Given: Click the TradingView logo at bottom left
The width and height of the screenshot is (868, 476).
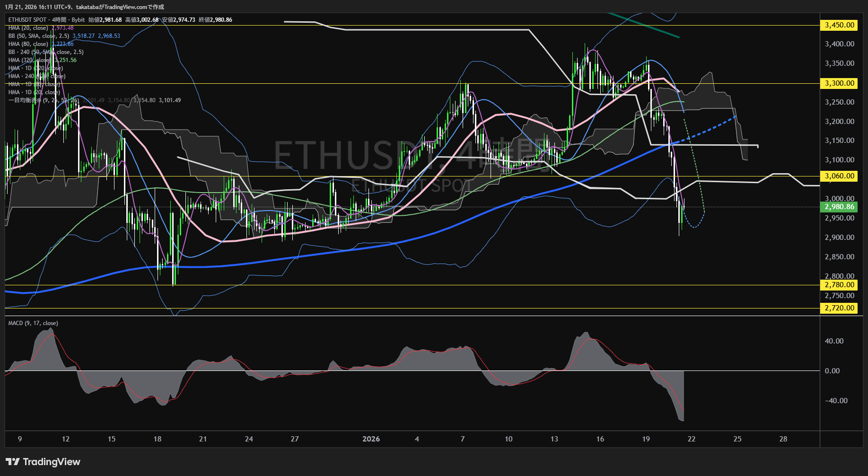Looking at the screenshot, I should tap(43, 462).
